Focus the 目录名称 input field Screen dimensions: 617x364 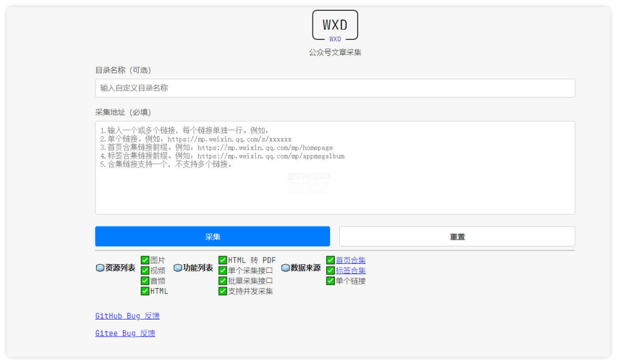(x=335, y=88)
